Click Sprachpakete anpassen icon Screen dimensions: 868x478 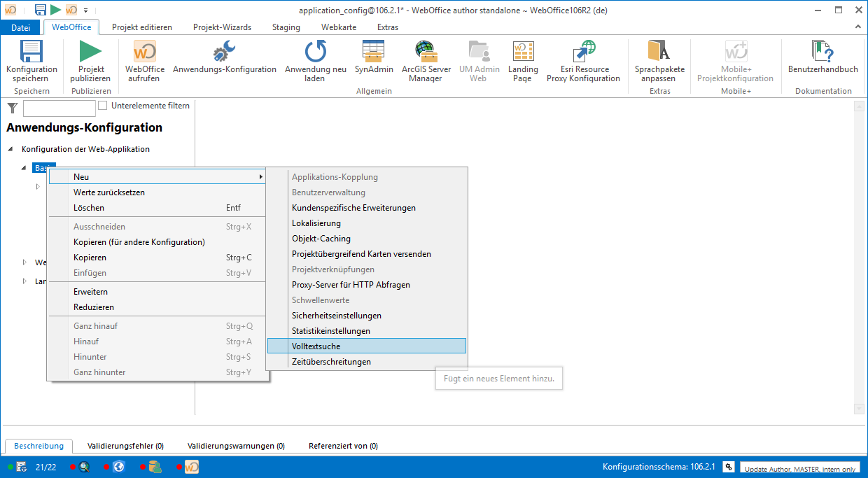pos(659,52)
